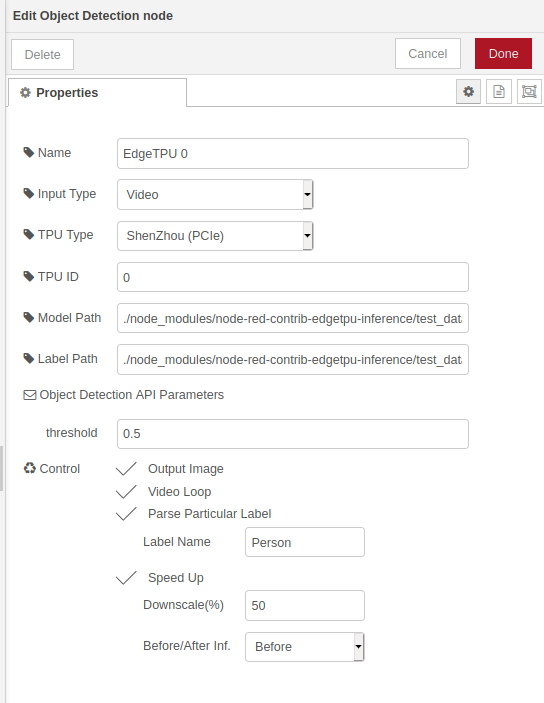Click the recycle icon next to Control

click(30, 469)
